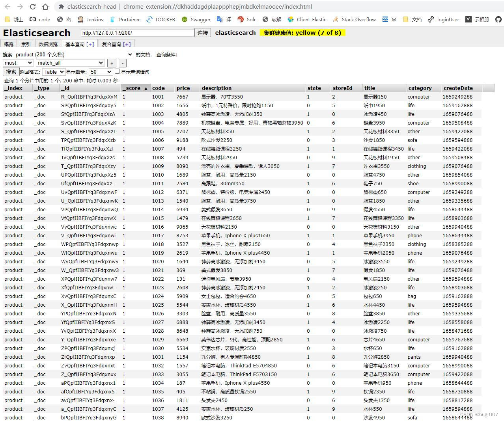Click category cell pants
The image size is (504, 421).
tap(414, 357)
